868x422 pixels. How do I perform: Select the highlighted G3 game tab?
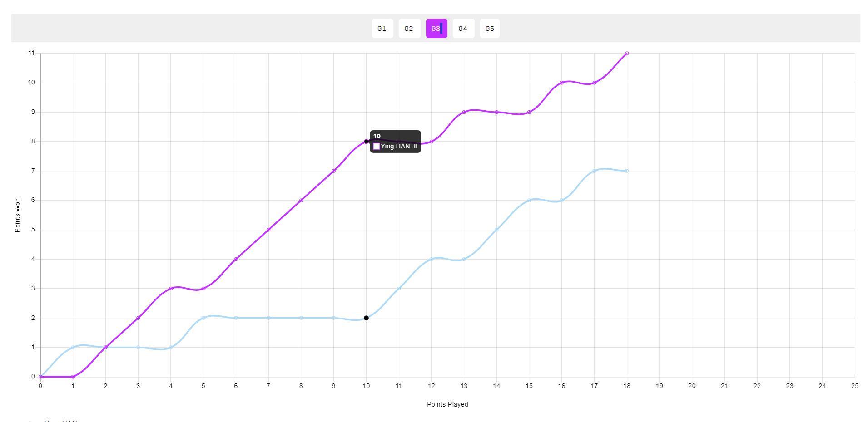[x=436, y=29]
